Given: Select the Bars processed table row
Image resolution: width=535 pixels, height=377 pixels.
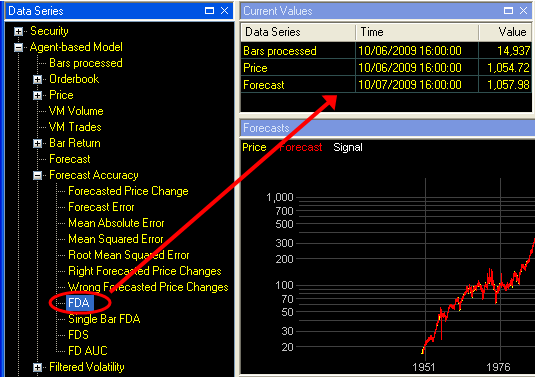Looking at the screenshot, I should point(386,51).
